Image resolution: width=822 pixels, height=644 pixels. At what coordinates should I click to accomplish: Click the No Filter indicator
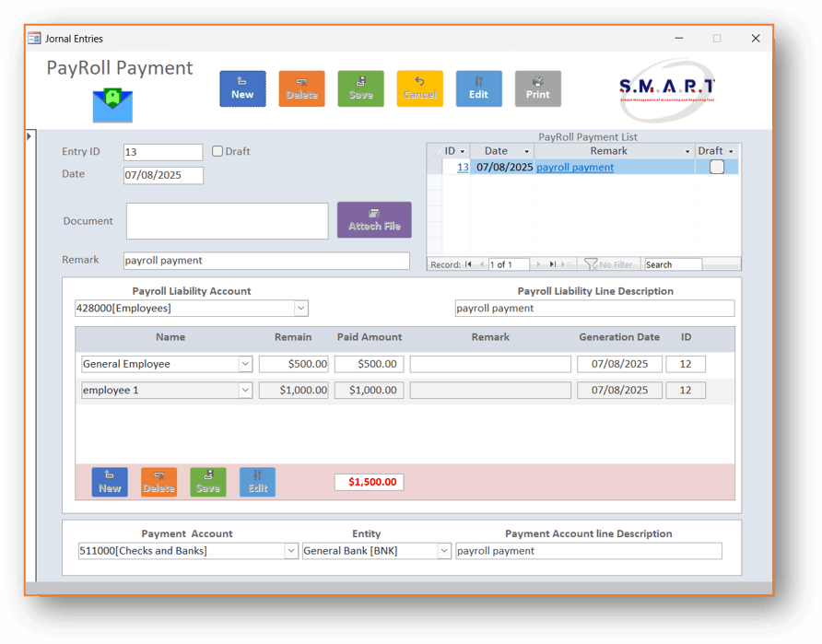pos(608,264)
